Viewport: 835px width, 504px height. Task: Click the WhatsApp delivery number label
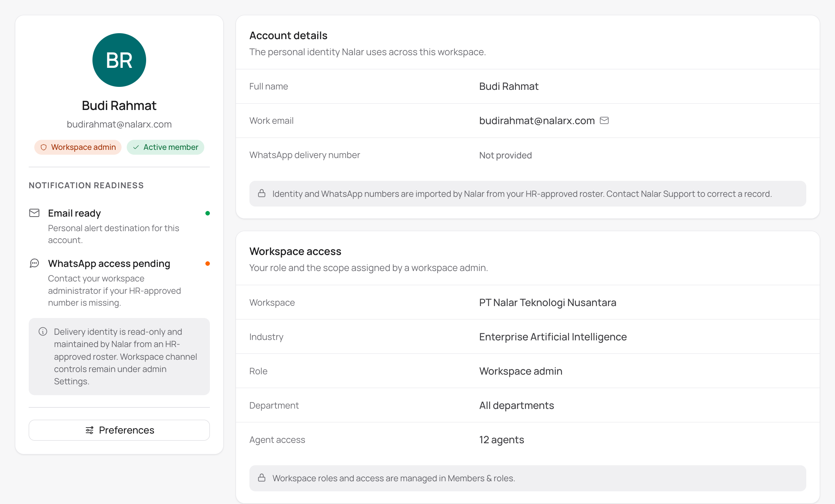[x=305, y=155]
